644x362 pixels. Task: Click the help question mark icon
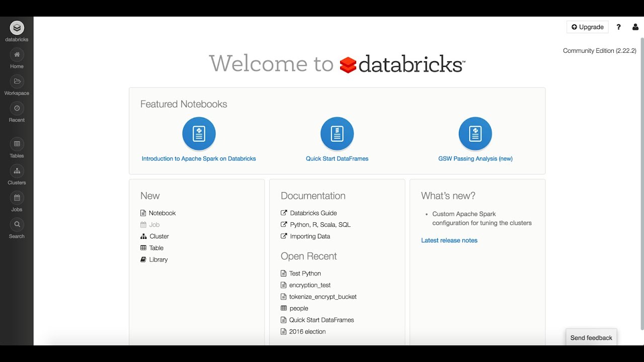(619, 27)
